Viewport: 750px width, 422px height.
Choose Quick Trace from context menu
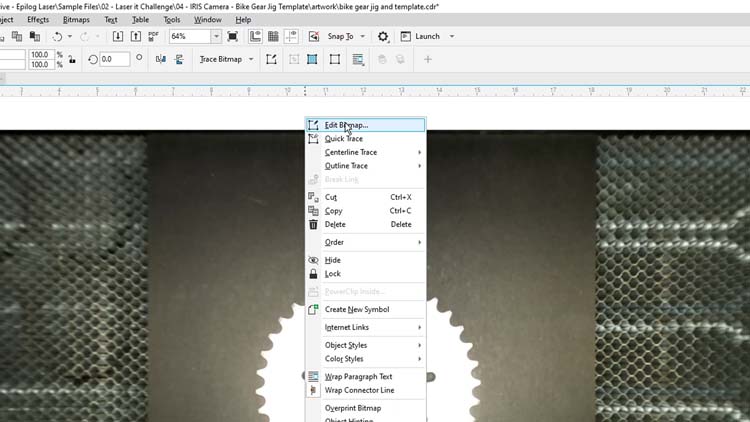(365, 139)
